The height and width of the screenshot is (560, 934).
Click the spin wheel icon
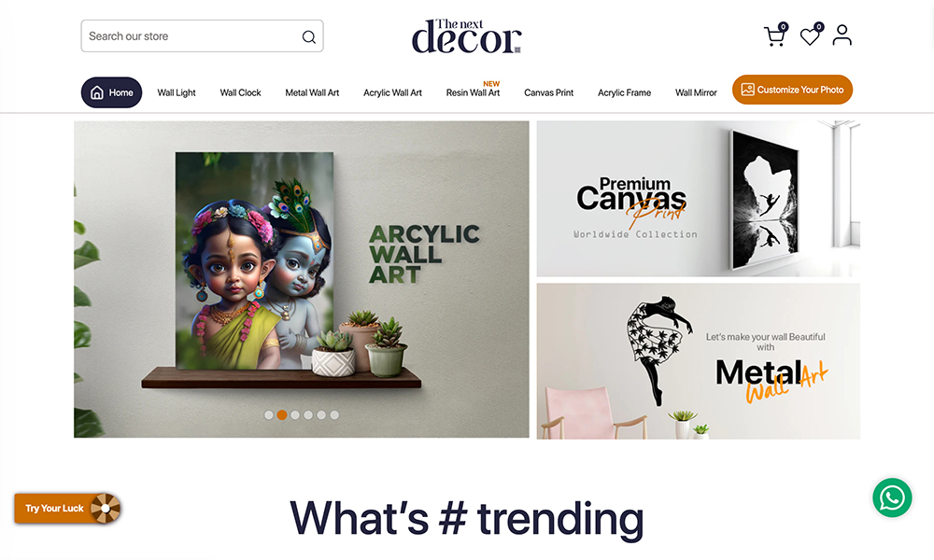[x=106, y=509]
